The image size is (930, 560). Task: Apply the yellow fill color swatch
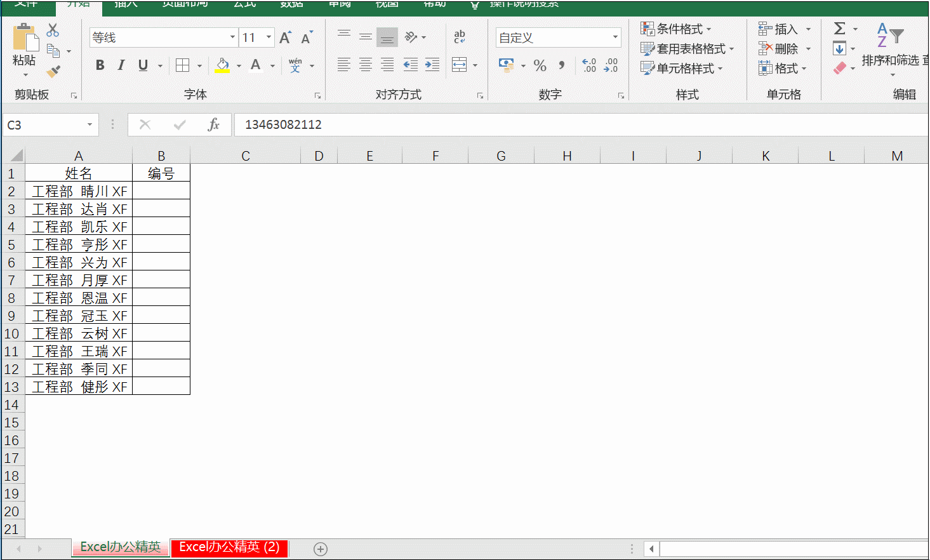222,65
